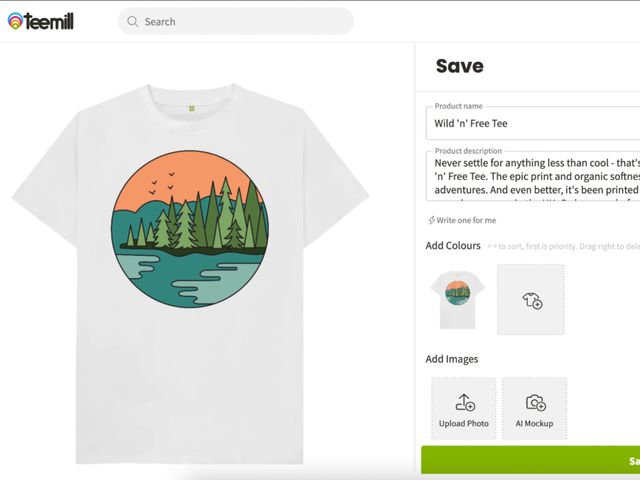Click into the Product name field

pos(530,124)
